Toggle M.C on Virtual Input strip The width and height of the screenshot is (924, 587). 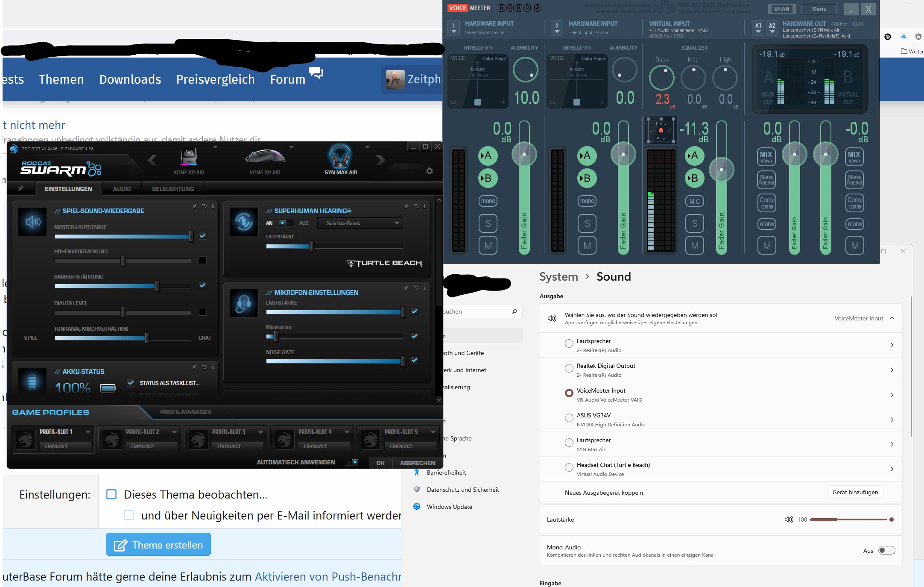click(x=695, y=201)
